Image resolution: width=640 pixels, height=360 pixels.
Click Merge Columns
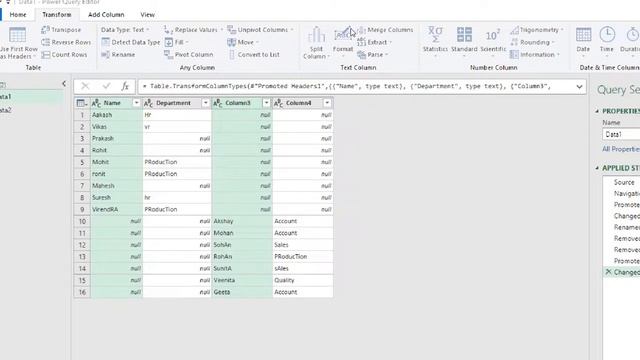click(x=385, y=30)
